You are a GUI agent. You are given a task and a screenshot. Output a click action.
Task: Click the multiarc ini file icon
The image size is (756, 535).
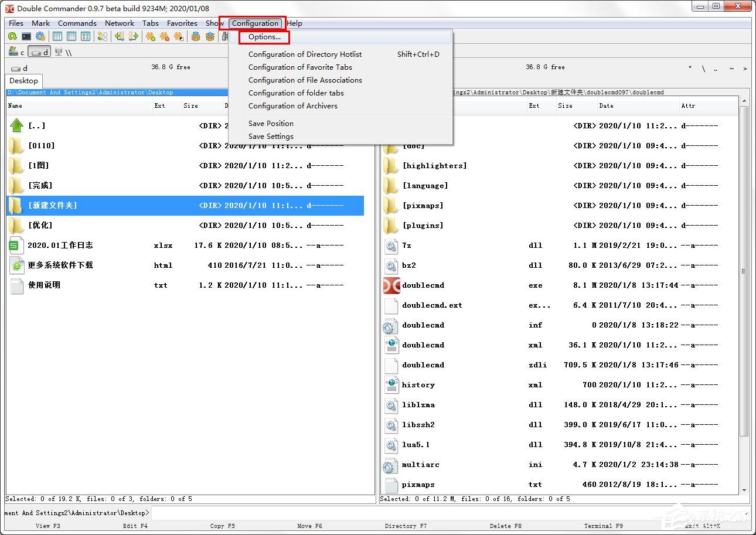point(391,465)
